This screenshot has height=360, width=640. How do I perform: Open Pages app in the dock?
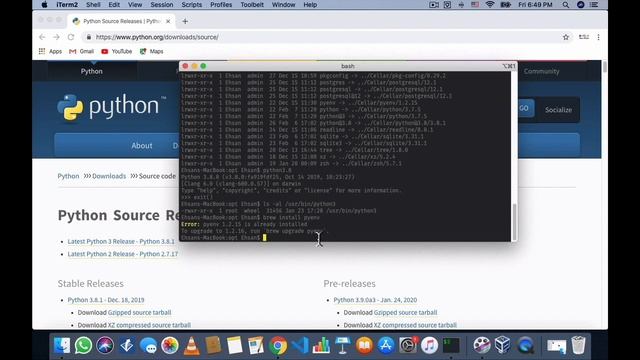[x=256, y=345]
